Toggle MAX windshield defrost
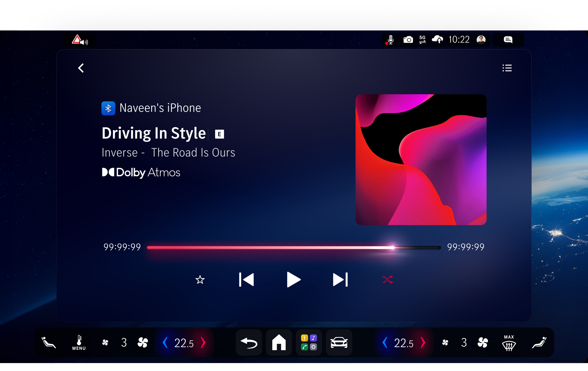Screen dimensions: 588x371 pos(509,343)
